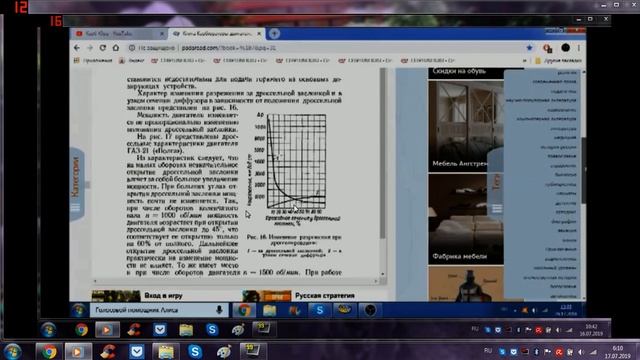Click the volume icon in bottom system tray
Viewport: 640px width, 360px height.
(581, 352)
